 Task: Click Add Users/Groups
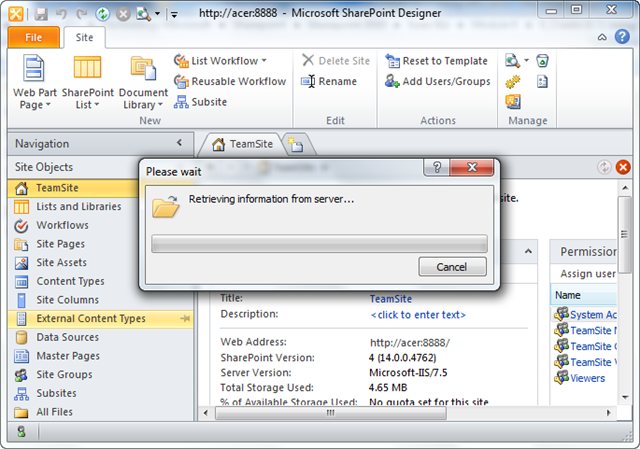[x=438, y=81]
